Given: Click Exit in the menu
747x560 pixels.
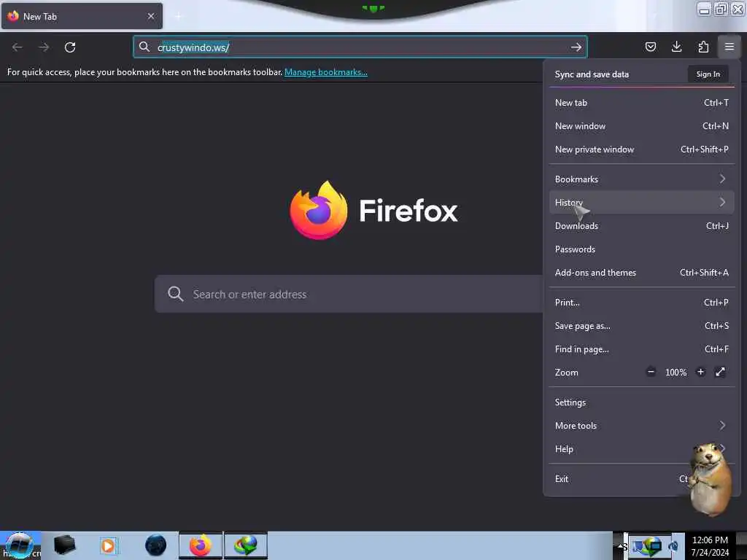Looking at the screenshot, I should point(642,479).
